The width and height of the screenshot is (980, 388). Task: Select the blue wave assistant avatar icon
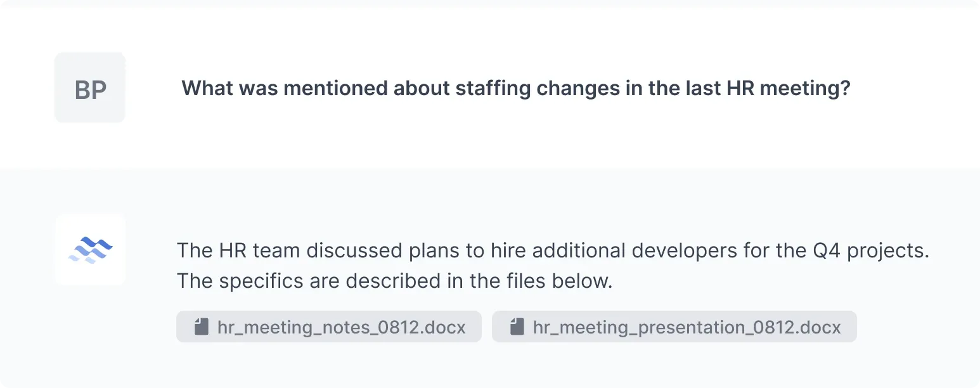click(90, 250)
